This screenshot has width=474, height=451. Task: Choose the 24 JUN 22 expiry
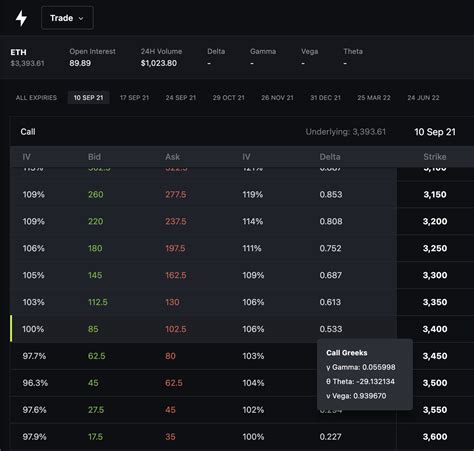423,98
